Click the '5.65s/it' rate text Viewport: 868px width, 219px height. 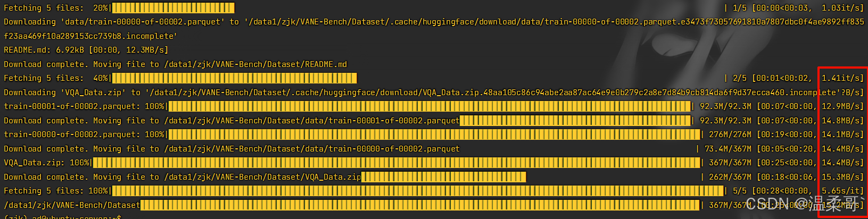pos(842,191)
